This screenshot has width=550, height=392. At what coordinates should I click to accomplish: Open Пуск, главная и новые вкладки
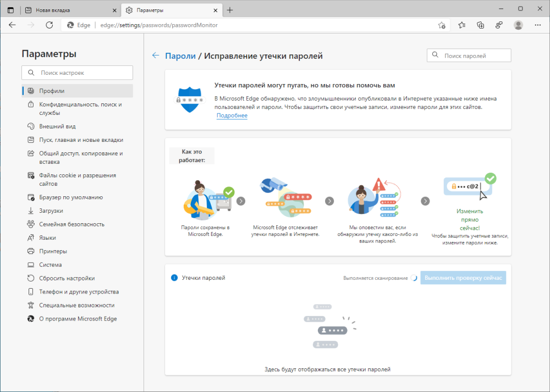(77, 140)
